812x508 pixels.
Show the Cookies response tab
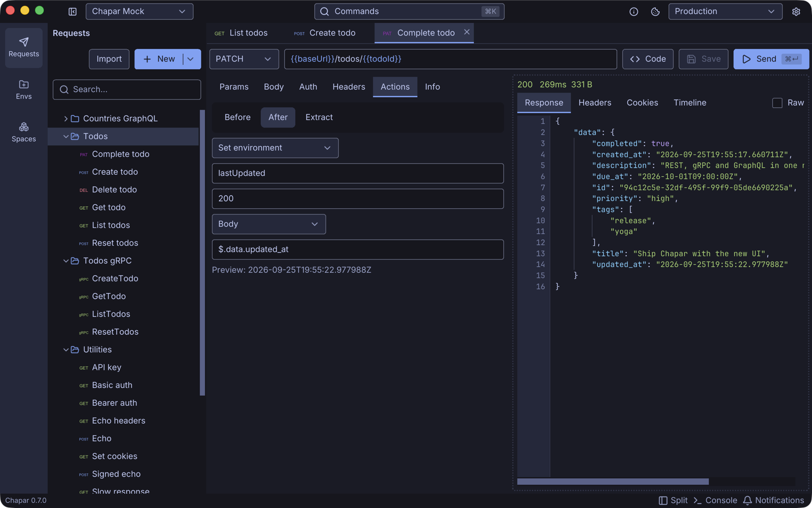point(642,103)
